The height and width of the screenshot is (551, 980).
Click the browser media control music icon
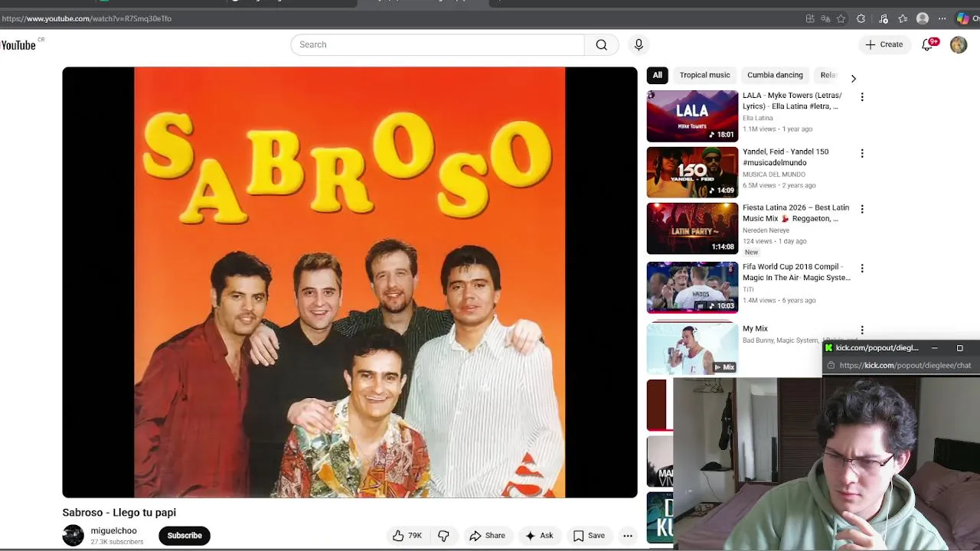(x=883, y=18)
